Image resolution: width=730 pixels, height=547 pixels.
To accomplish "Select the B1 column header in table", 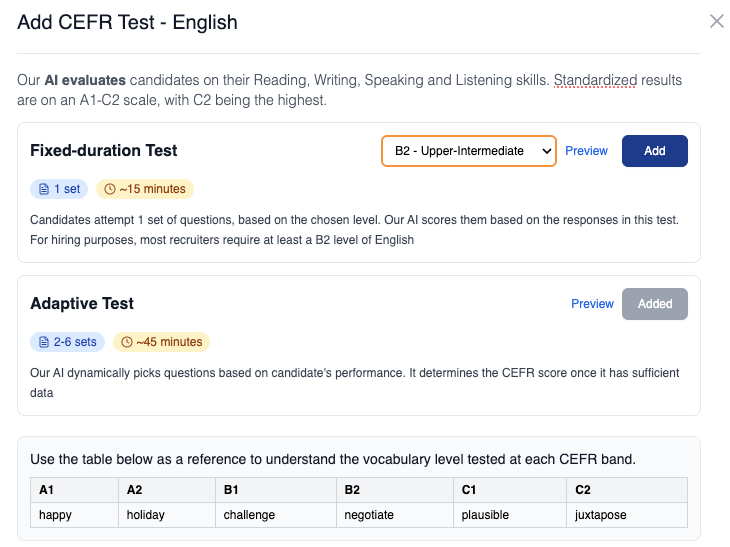I will coord(231,490).
